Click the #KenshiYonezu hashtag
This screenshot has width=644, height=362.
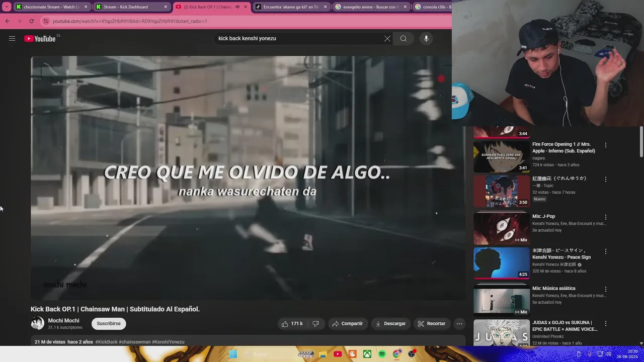click(x=168, y=342)
